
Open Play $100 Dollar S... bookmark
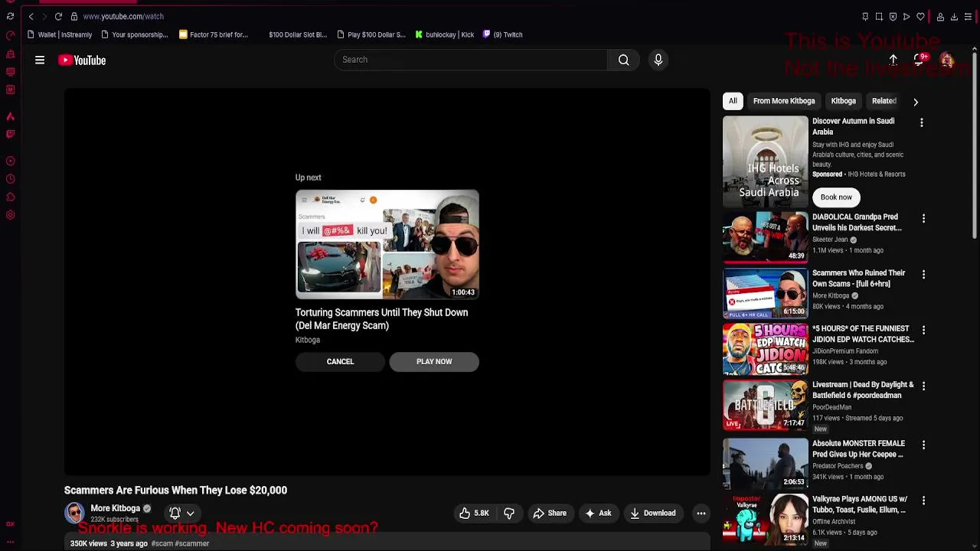pyautogui.click(x=371, y=34)
